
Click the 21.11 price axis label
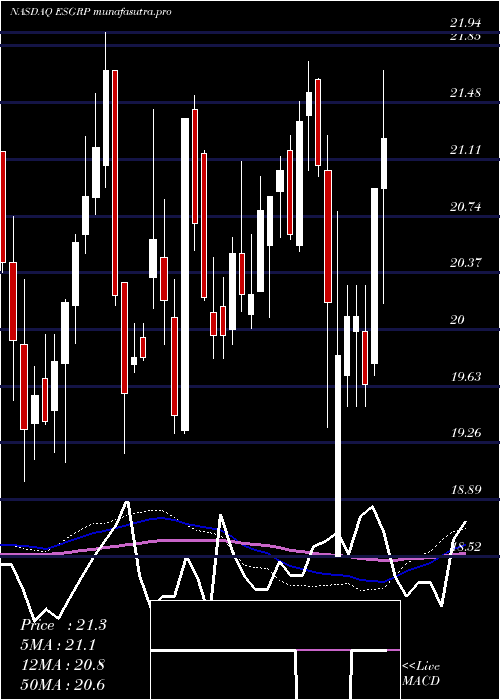tap(466, 150)
